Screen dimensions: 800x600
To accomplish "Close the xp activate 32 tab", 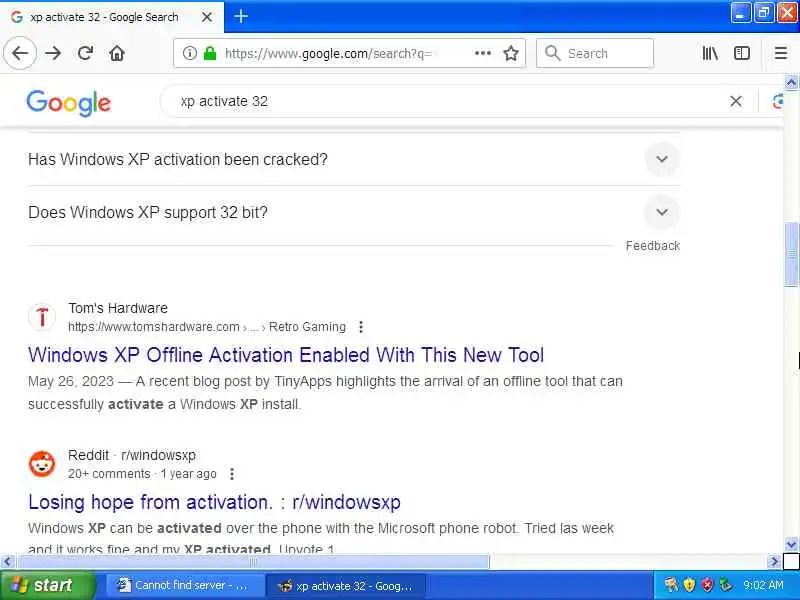I will [x=207, y=17].
